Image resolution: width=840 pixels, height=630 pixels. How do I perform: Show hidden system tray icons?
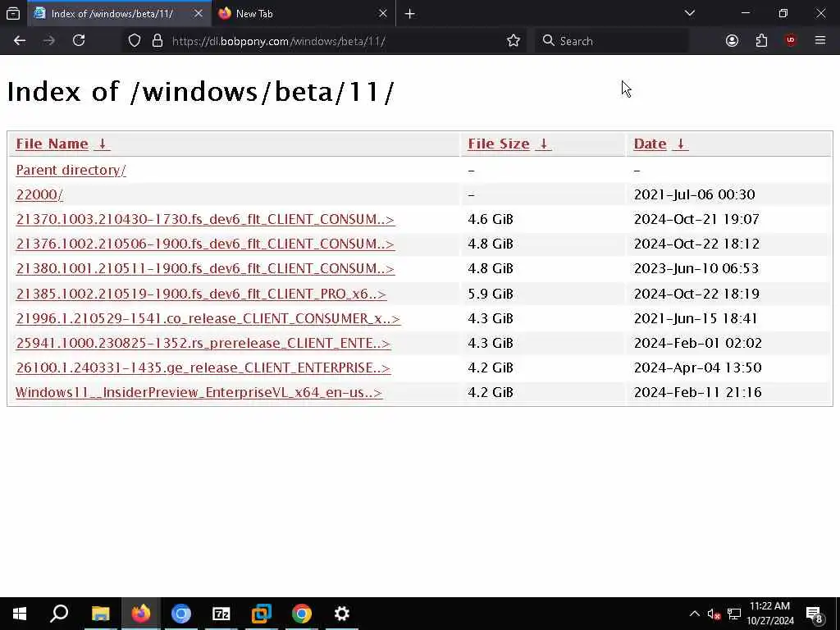(694, 614)
